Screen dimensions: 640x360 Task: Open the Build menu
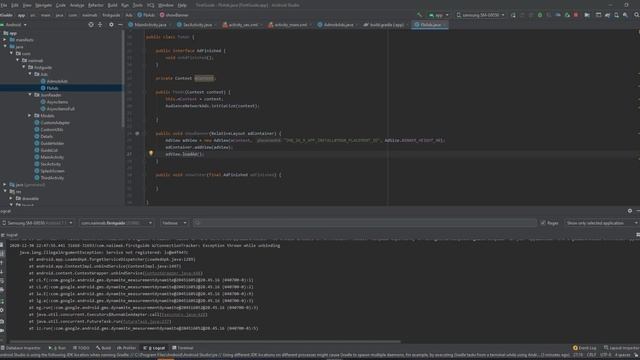pyautogui.click(x=112, y=5)
